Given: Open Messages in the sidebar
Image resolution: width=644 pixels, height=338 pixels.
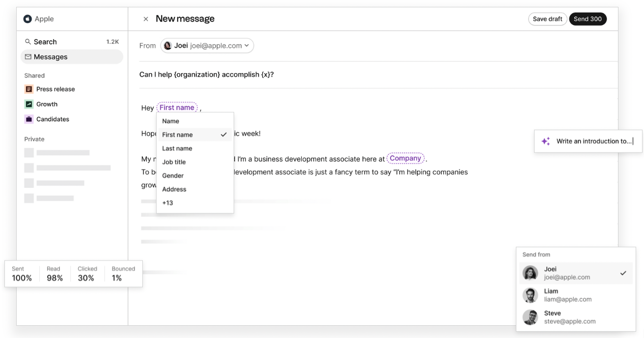Looking at the screenshot, I should (x=72, y=57).
